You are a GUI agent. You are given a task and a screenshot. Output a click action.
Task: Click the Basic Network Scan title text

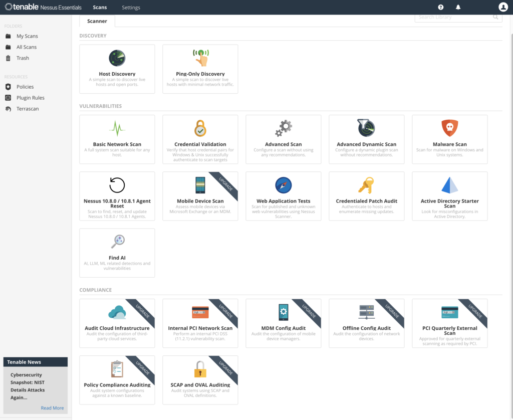pyautogui.click(x=117, y=144)
